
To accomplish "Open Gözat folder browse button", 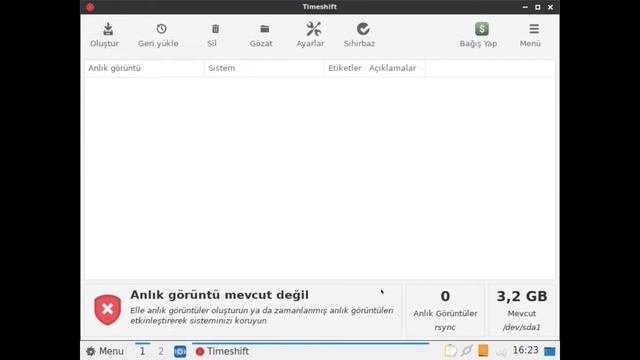I will coord(261,35).
